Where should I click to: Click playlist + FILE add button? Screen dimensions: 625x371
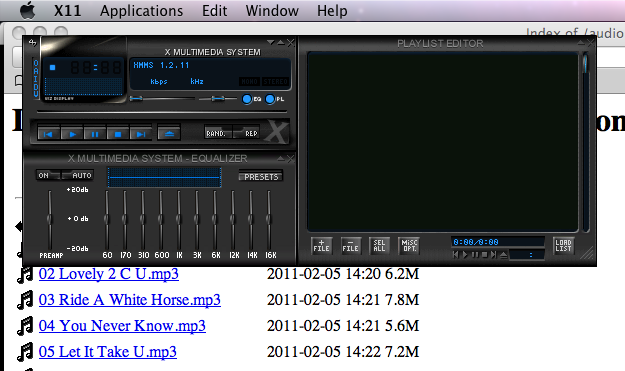[x=321, y=245]
